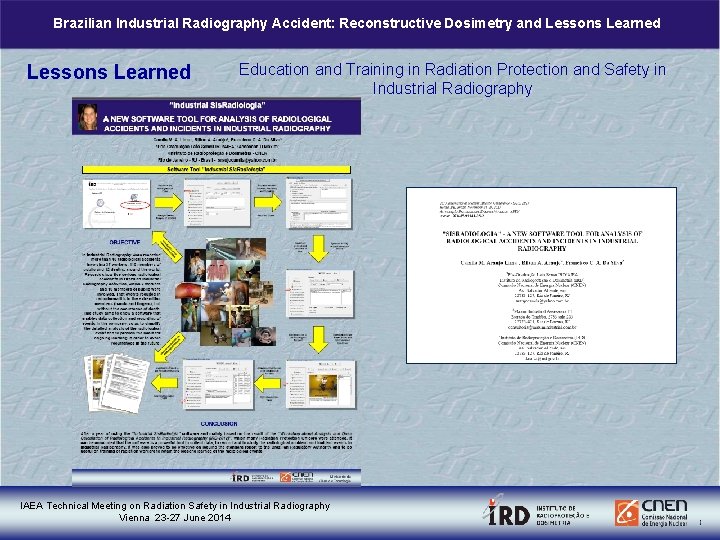
Task: Click the small CNEN logo inside the poster
Action: (296, 477)
